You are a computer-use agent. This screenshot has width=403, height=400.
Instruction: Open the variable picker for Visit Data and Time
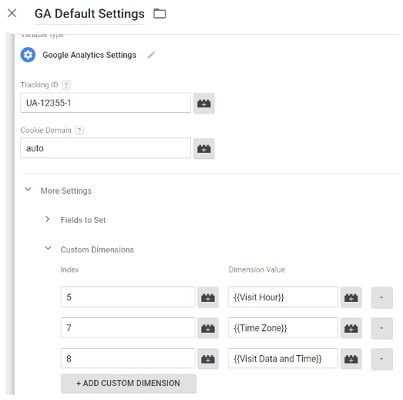coord(351,359)
